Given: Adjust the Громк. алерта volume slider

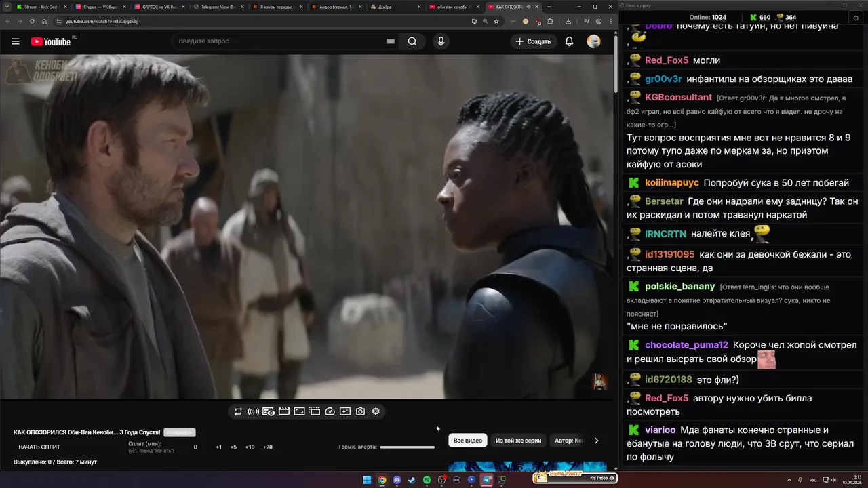Looking at the screenshot, I should pos(407,447).
